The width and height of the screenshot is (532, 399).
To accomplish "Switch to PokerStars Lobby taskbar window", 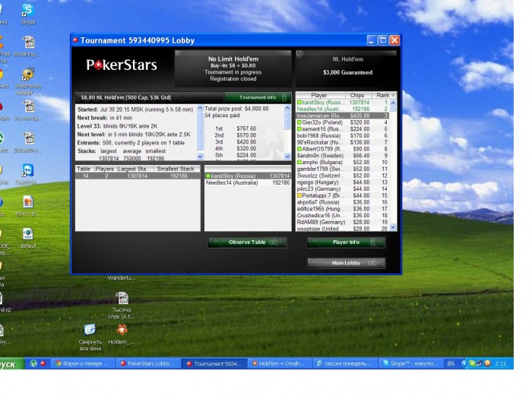I will tap(147, 363).
